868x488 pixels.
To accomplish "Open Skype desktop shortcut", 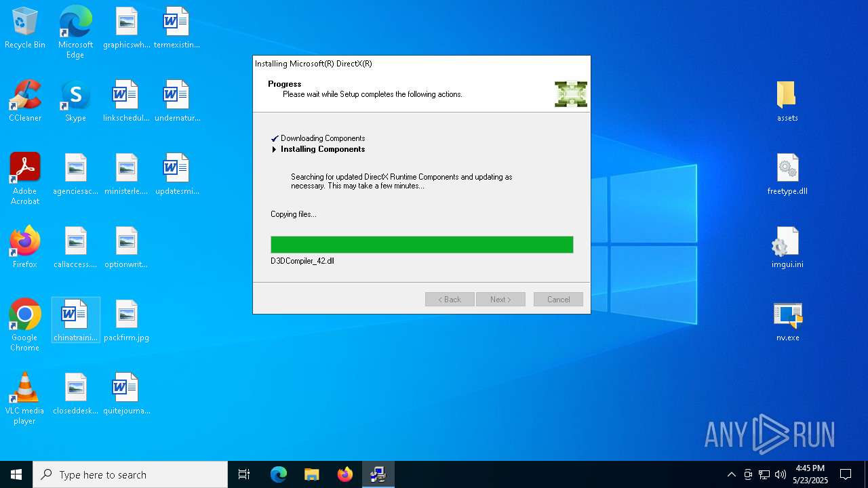I will click(x=75, y=102).
